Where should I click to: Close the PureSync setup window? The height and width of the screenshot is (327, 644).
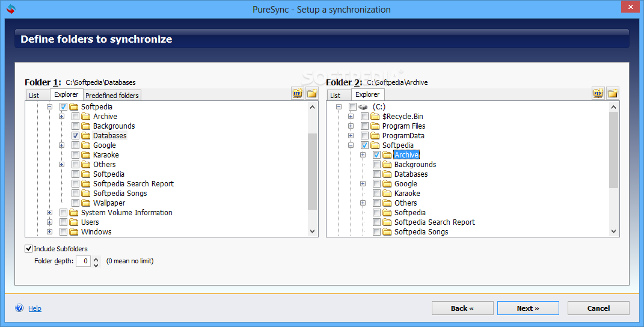[x=630, y=7]
